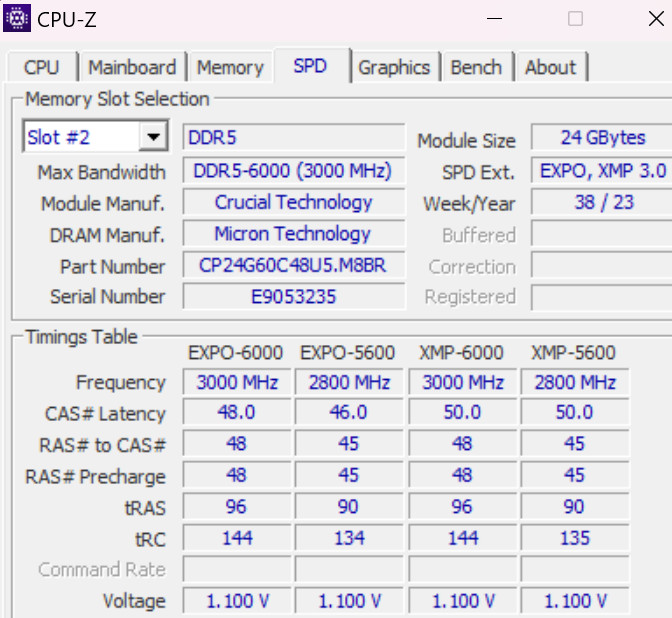Click the empty Registered field
The width and height of the screenshot is (672, 618).
(602, 296)
